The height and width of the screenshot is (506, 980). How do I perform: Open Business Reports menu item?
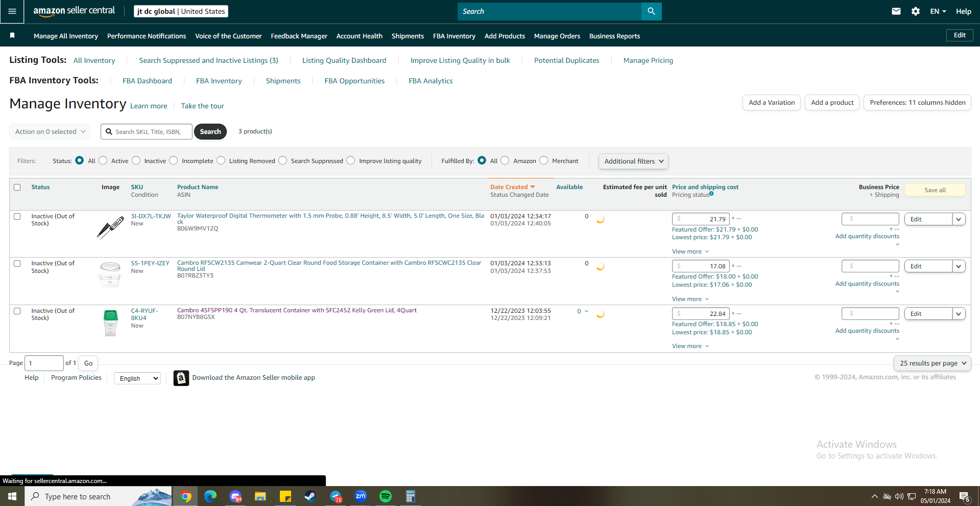[x=614, y=36]
